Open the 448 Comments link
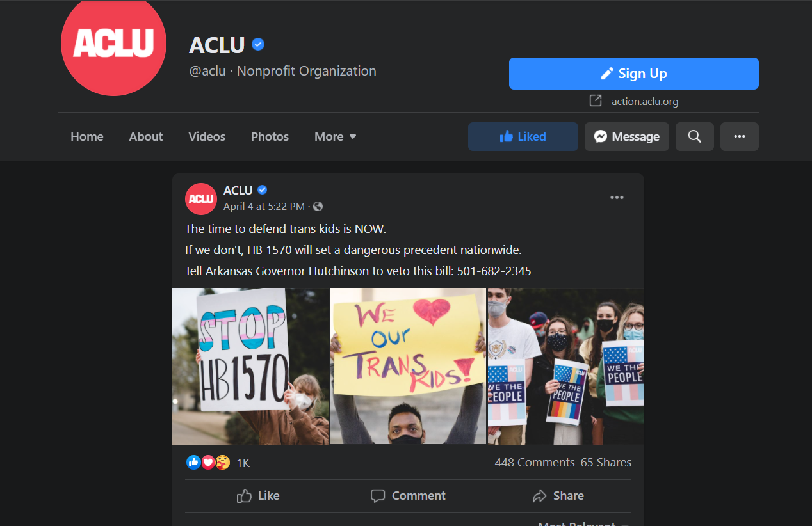This screenshot has height=526, width=812. click(535, 462)
